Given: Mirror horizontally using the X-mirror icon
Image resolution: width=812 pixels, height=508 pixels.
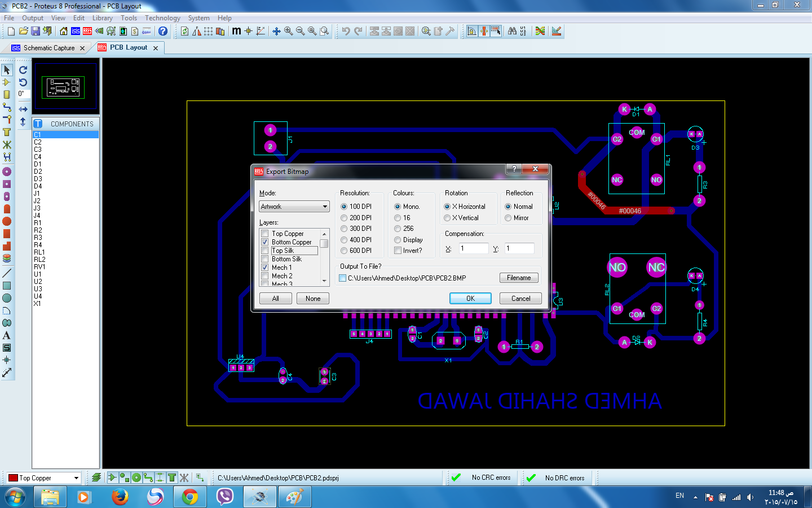Looking at the screenshot, I should pyautogui.click(x=23, y=109).
